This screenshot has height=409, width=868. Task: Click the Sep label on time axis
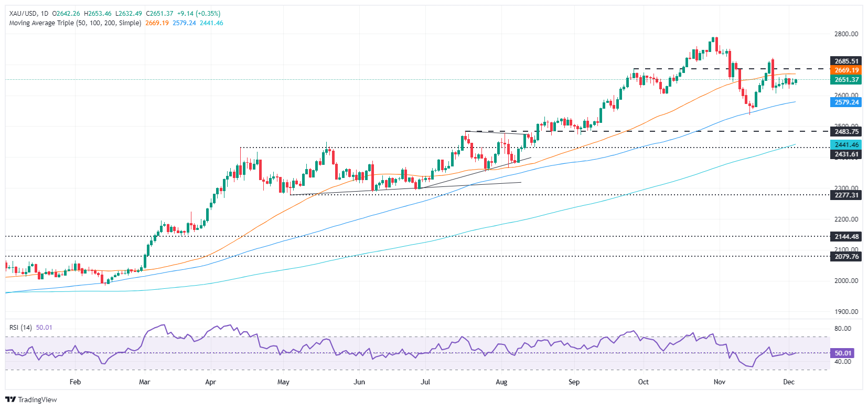pos(574,382)
